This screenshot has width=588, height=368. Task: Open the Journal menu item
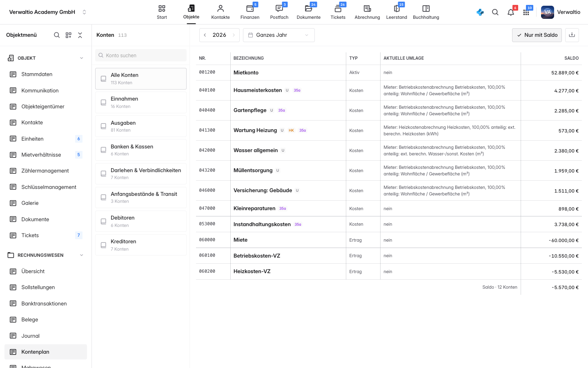46,336
